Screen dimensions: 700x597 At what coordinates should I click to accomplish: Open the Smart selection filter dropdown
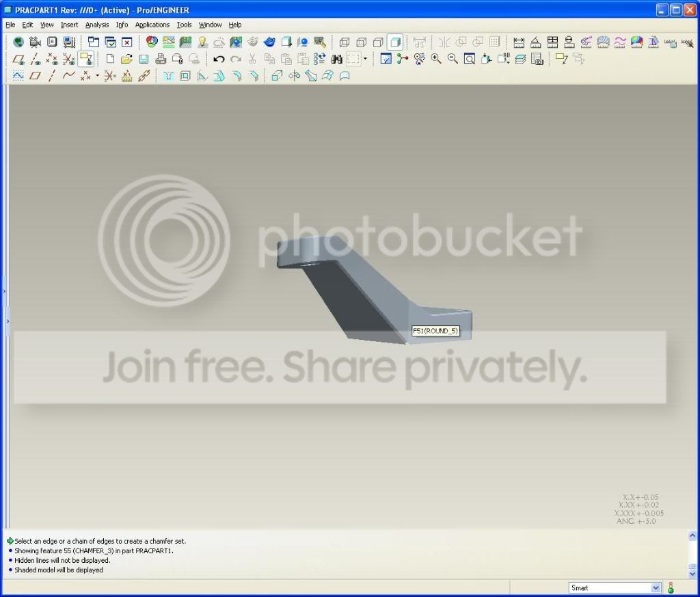point(615,587)
